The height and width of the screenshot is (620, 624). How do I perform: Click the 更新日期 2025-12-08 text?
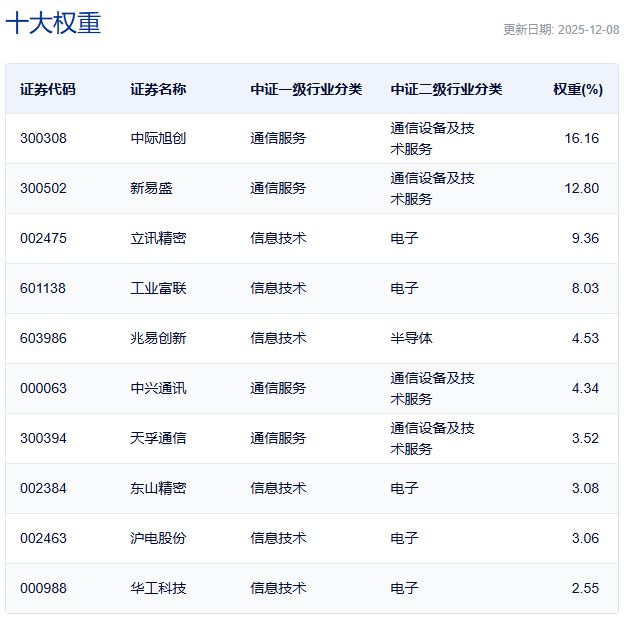[x=560, y=30]
